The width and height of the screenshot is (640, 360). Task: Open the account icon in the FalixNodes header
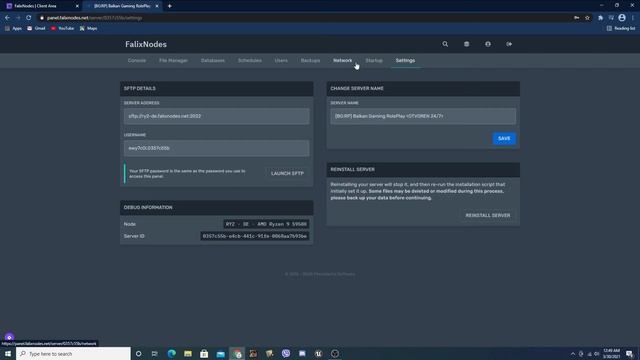click(x=488, y=44)
